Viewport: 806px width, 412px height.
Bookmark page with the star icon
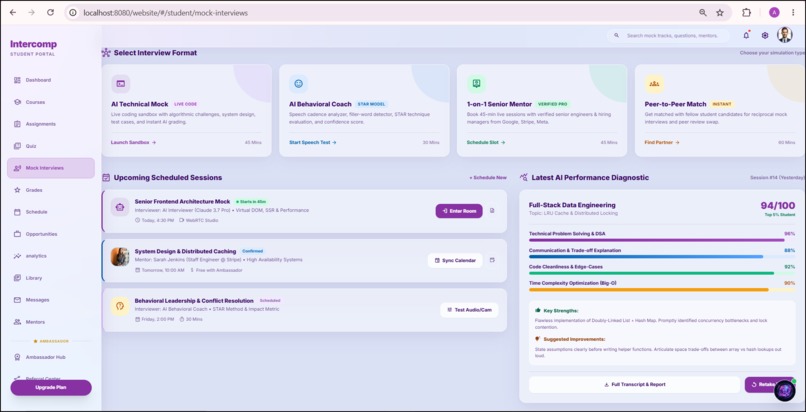[720, 12]
